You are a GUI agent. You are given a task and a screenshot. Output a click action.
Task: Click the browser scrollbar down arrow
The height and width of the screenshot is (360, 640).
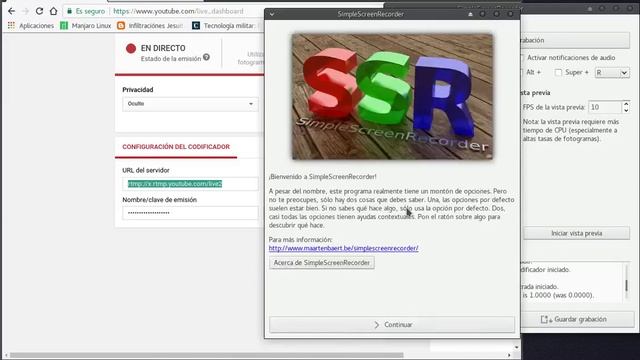(x=517, y=347)
